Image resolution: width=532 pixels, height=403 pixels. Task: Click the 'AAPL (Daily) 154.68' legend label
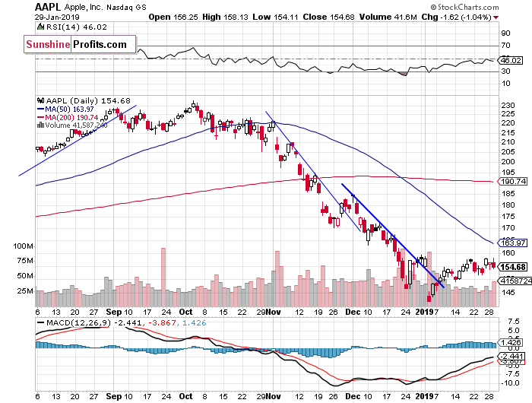pyautogui.click(x=88, y=101)
